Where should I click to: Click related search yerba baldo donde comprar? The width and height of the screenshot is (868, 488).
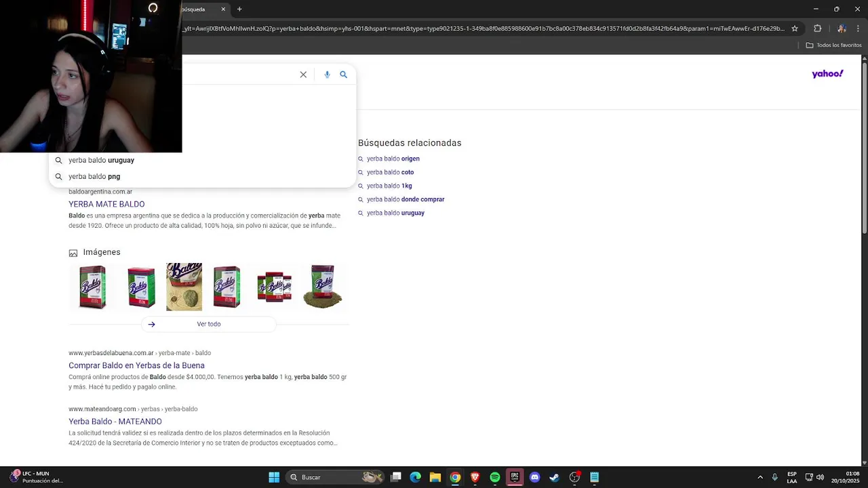[405, 199]
